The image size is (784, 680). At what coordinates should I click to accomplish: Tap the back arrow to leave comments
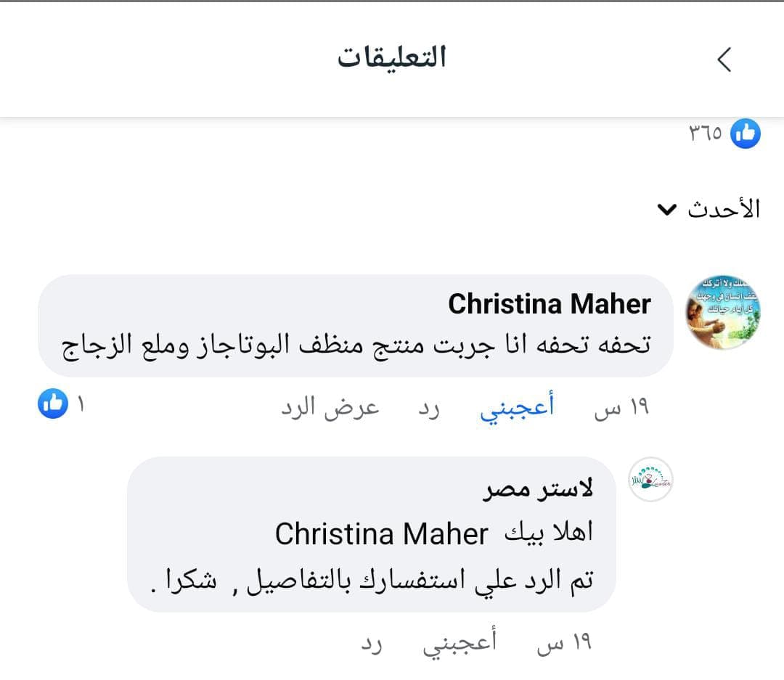coord(723,60)
